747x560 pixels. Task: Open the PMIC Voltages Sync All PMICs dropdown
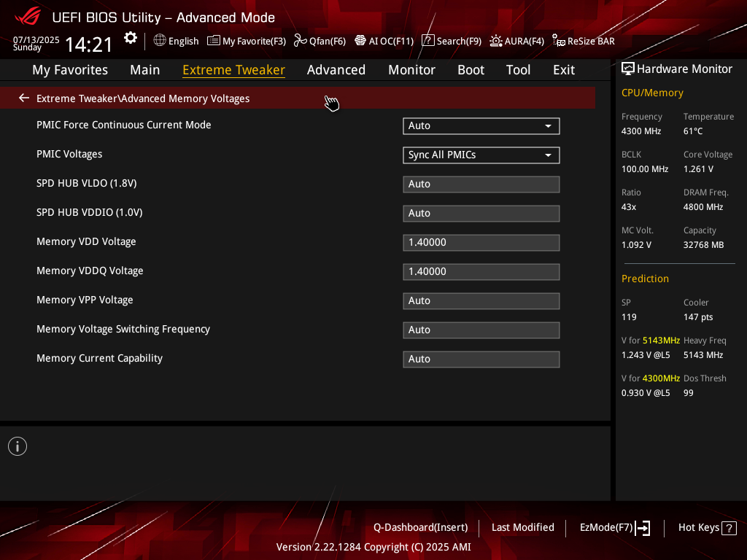pos(481,155)
